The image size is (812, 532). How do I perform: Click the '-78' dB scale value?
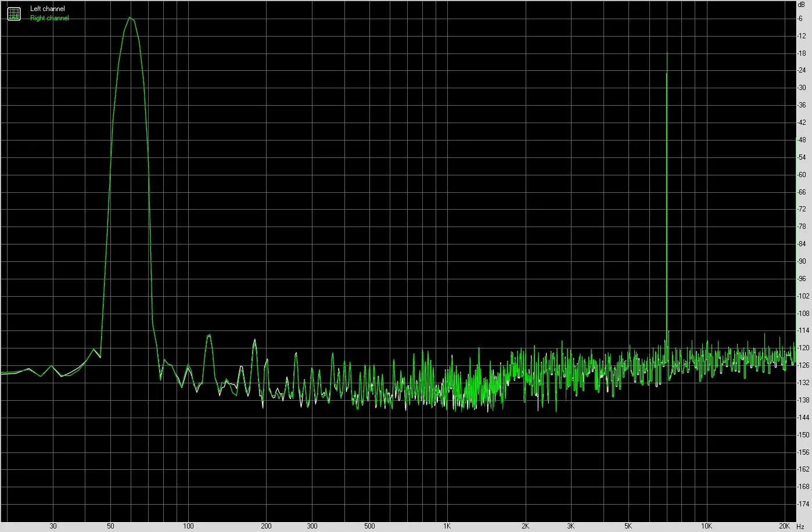802,227
